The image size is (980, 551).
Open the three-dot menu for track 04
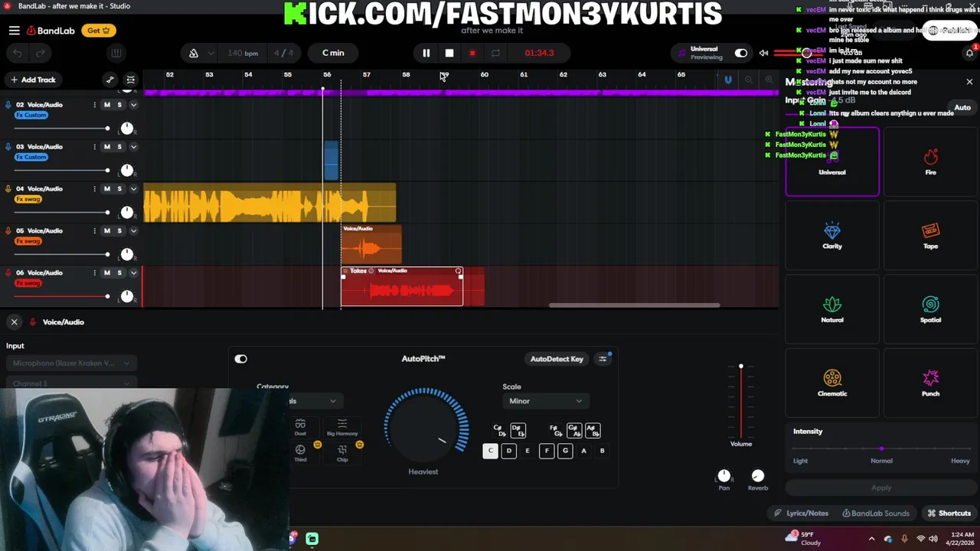95,189
